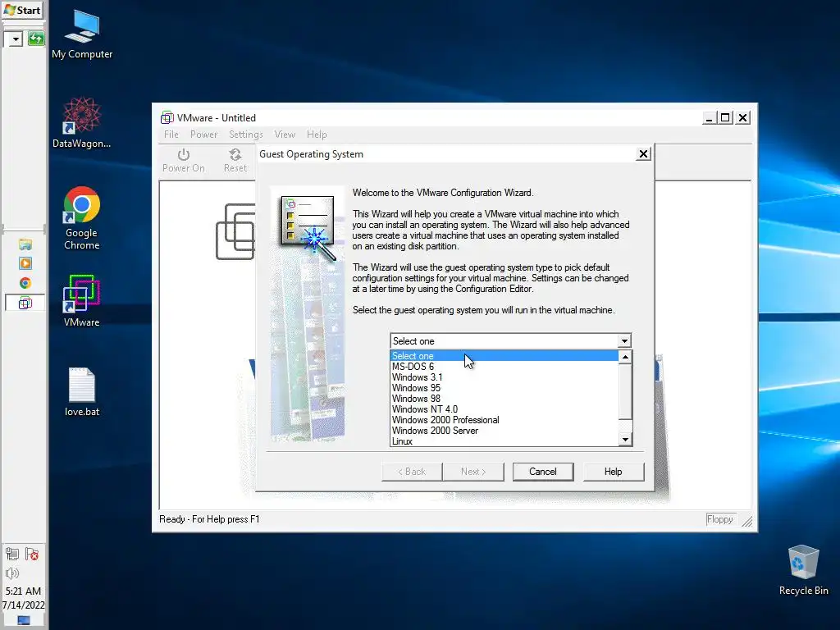
Task: Click the list scrollbar up arrow
Action: (x=625, y=357)
